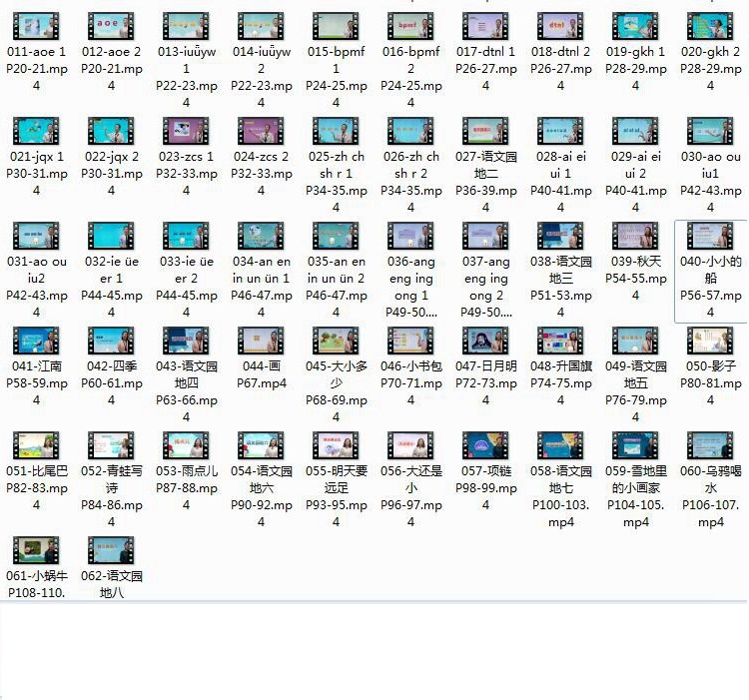Select the 030-ao ou iu1 video
The width and height of the screenshot is (749, 700).
[x=711, y=131]
